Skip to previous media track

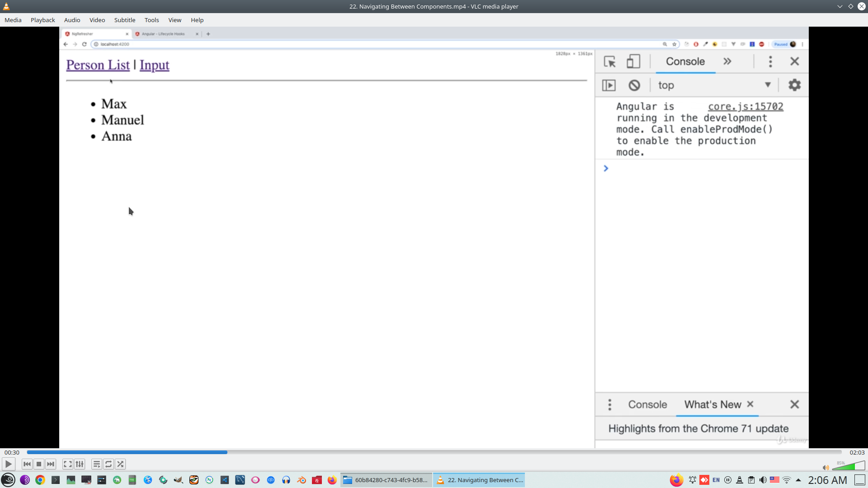point(27,464)
